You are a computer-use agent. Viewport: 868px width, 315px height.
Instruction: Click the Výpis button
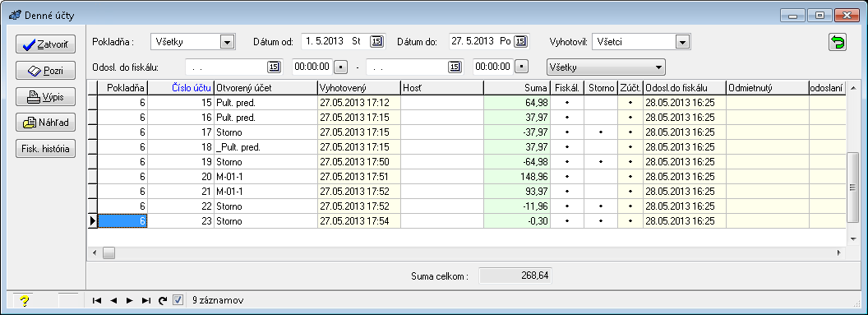[45, 97]
